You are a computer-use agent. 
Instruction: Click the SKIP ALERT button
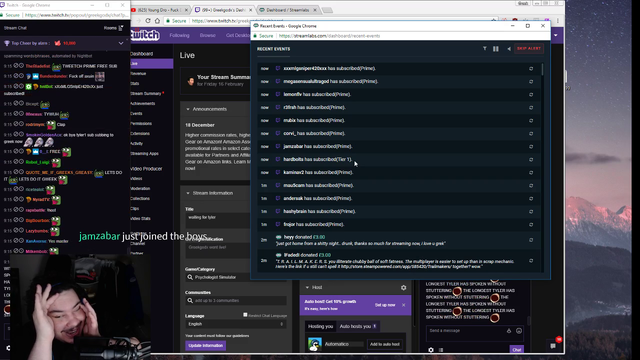[529, 49]
